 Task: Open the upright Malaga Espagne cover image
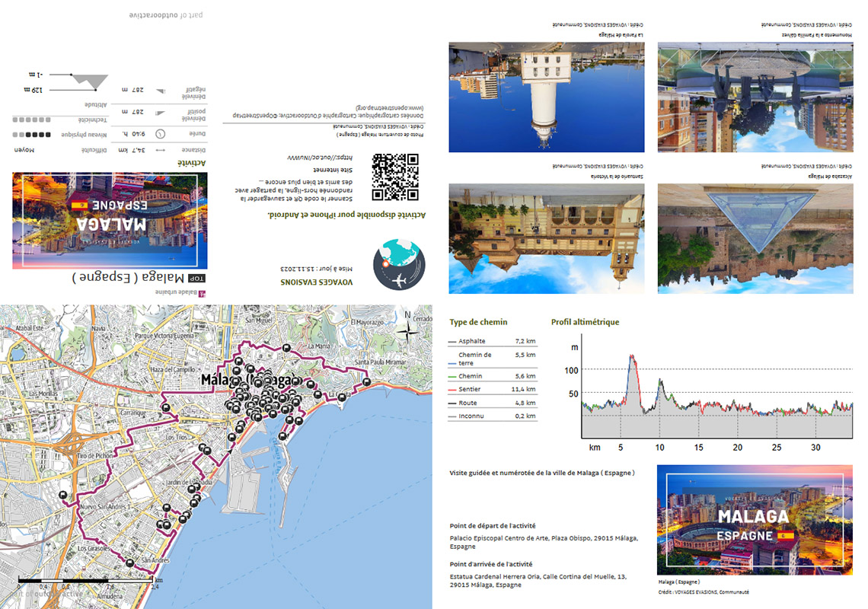[755, 520]
